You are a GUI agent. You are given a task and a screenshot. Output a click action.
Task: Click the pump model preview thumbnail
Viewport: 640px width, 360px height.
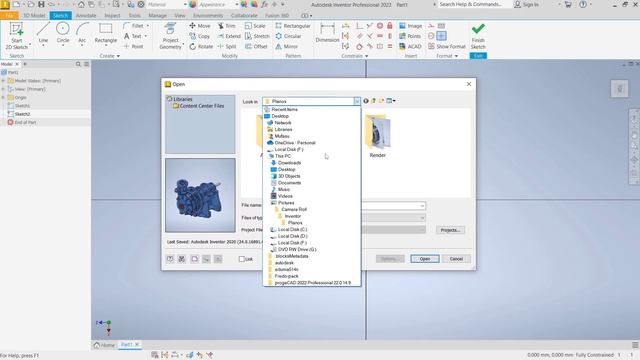tap(200, 196)
